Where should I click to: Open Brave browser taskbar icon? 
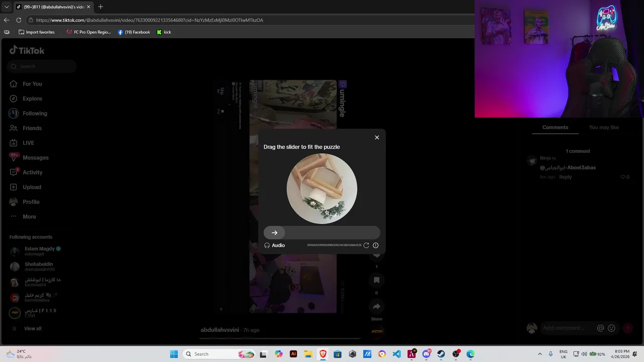point(323,354)
